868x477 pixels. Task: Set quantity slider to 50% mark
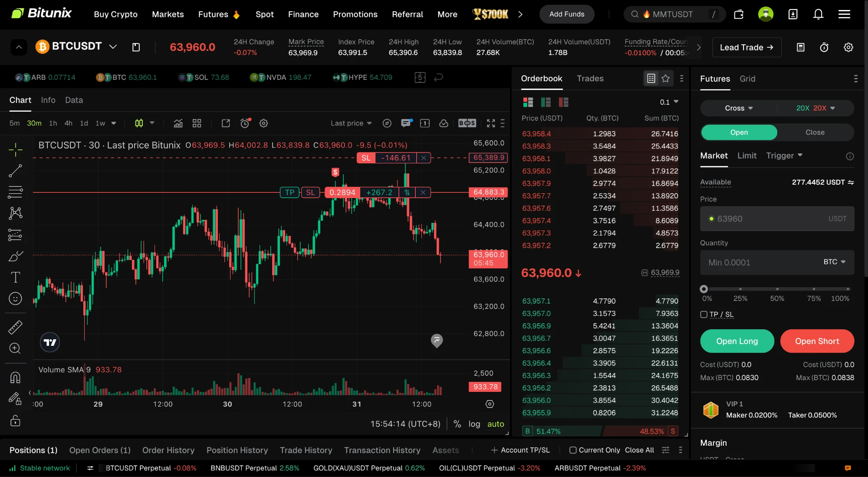(x=777, y=289)
